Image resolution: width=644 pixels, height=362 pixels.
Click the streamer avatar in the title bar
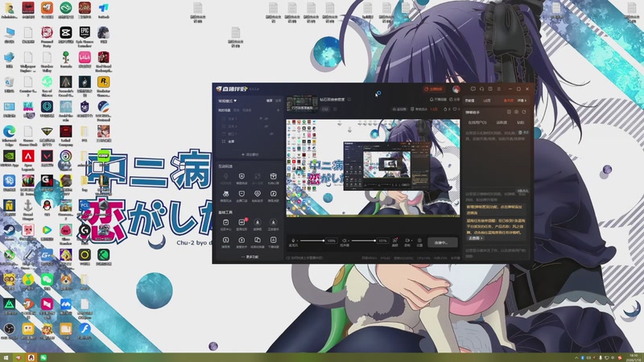(x=456, y=89)
